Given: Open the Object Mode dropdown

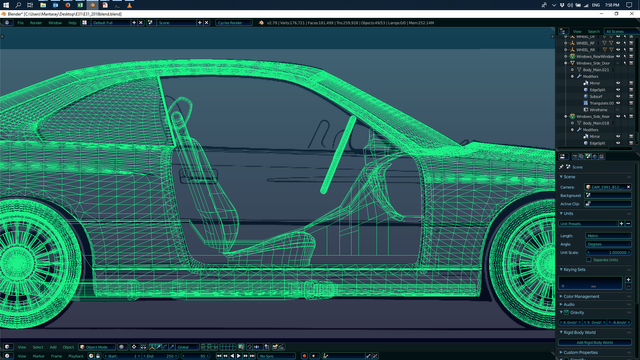Looking at the screenshot, I should [97, 347].
